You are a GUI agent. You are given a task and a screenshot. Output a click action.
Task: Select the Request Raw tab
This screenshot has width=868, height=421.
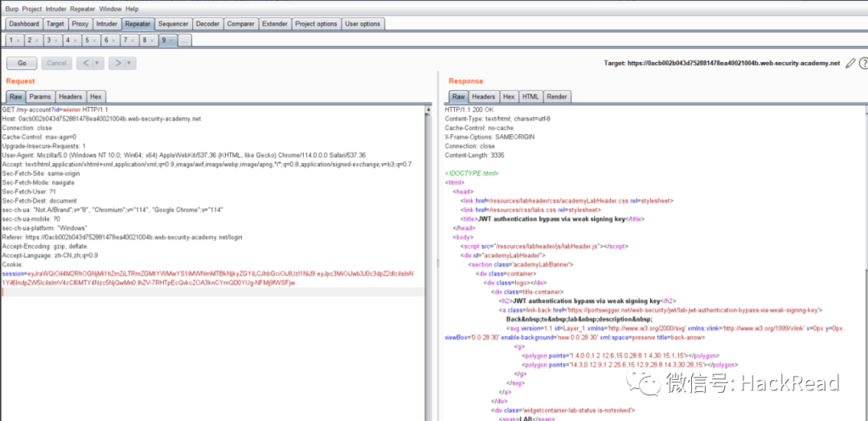(x=15, y=96)
